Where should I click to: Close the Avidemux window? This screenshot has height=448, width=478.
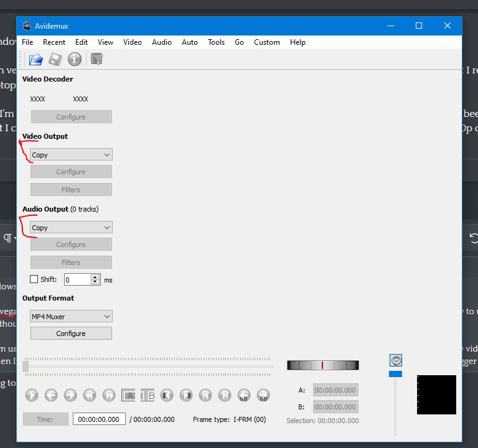448,26
